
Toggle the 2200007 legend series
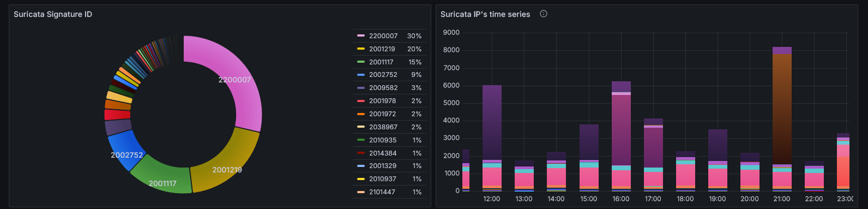[383, 36]
